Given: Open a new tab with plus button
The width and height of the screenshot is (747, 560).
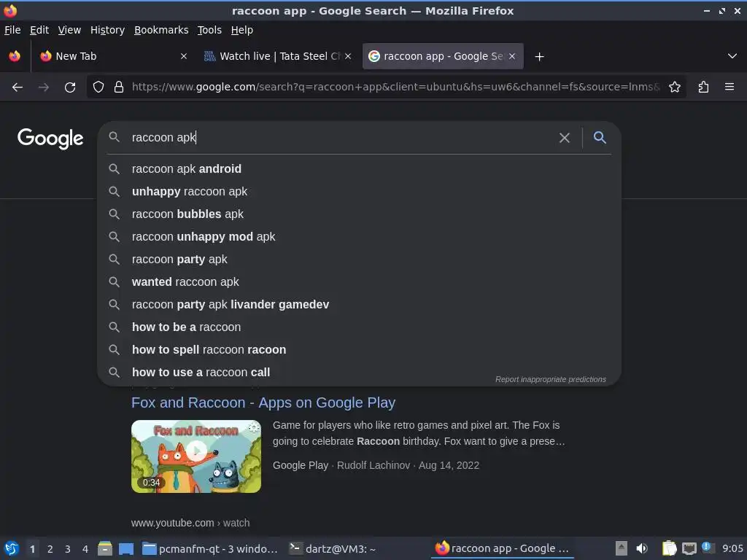Looking at the screenshot, I should [x=539, y=57].
